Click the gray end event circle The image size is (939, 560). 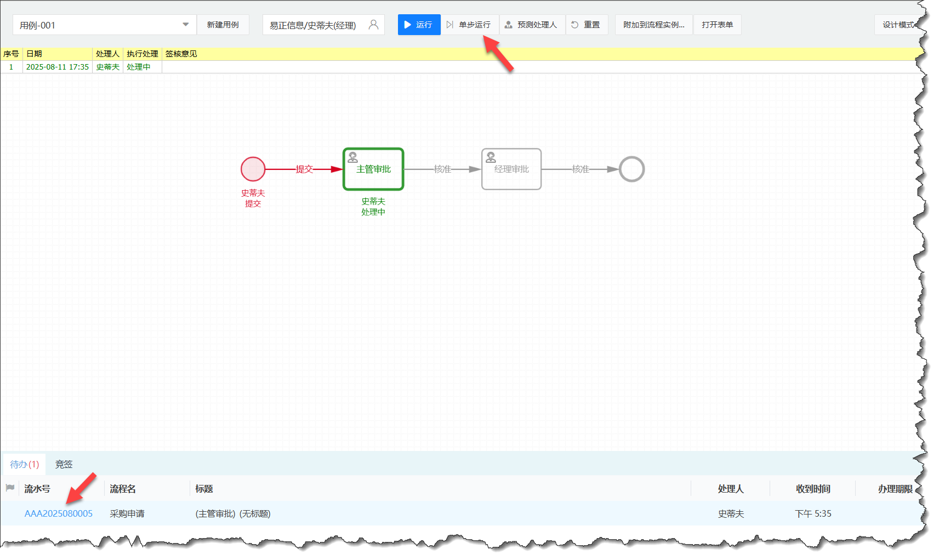pyautogui.click(x=631, y=169)
